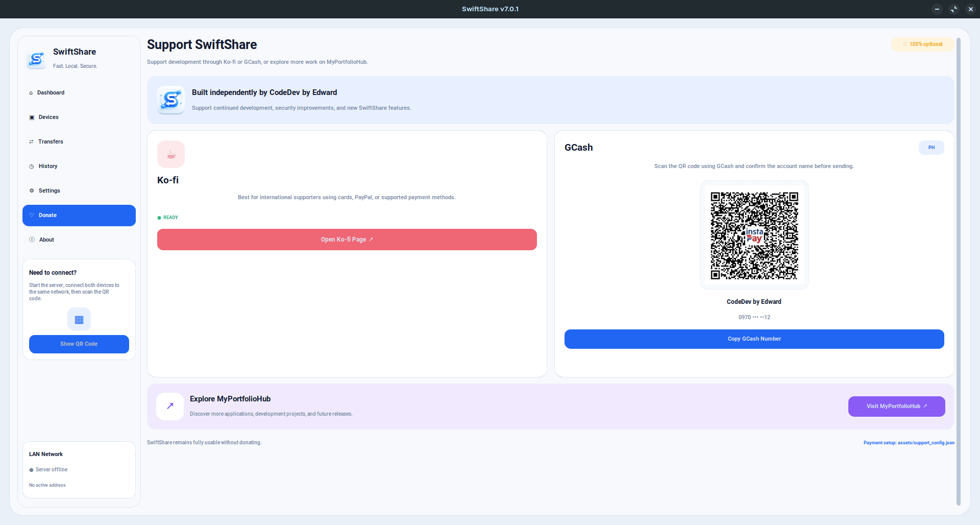The width and height of the screenshot is (980, 525).
Task: Click the Start the server connection instructions
Action: pyautogui.click(x=74, y=292)
